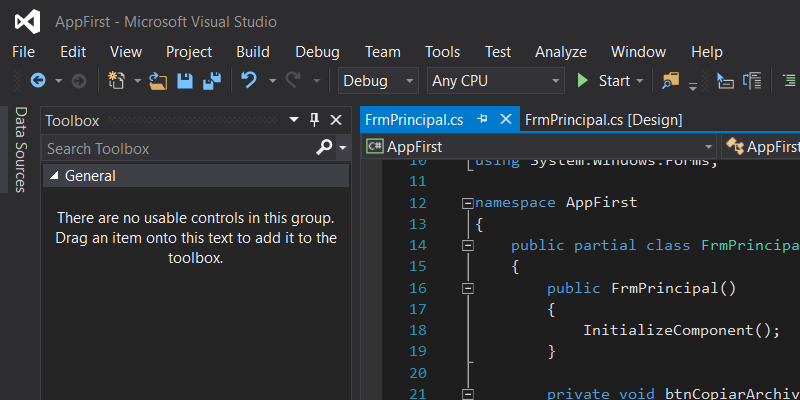
Task: Click the Save All icon
Action: click(212, 81)
